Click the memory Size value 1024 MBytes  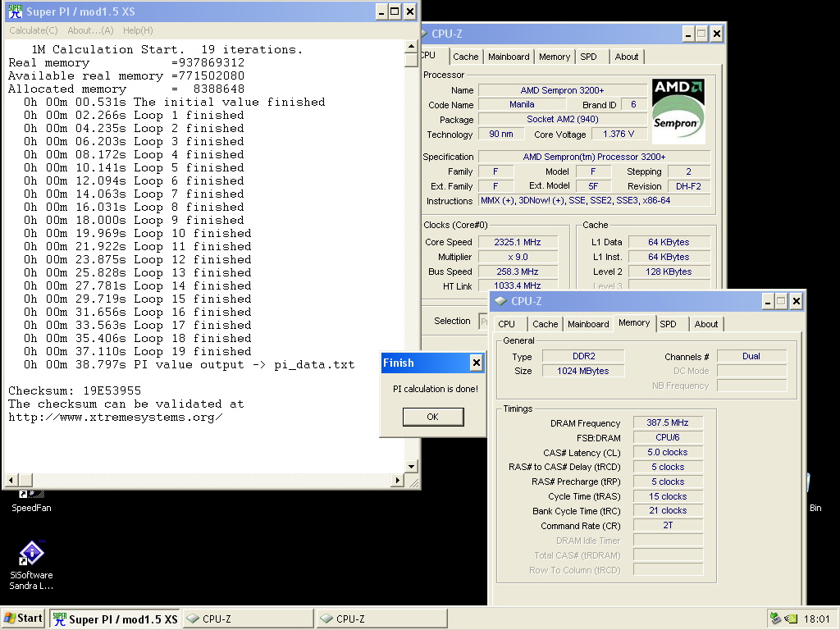(x=583, y=371)
